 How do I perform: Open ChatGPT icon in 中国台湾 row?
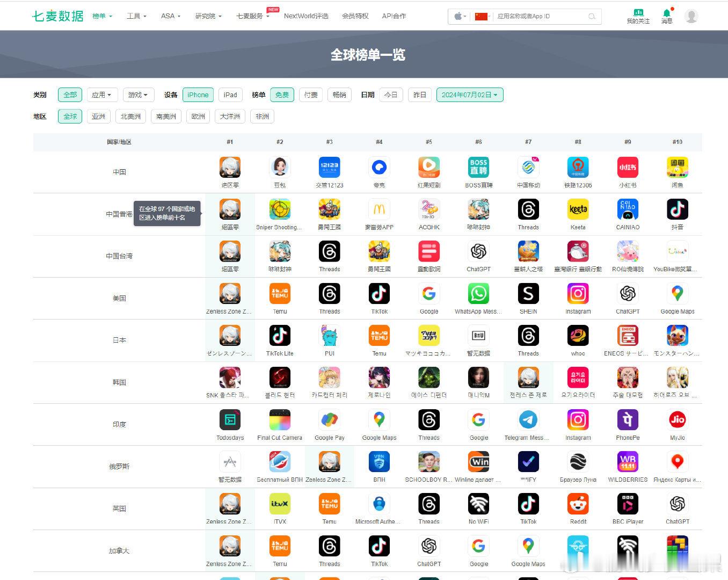pyautogui.click(x=478, y=251)
